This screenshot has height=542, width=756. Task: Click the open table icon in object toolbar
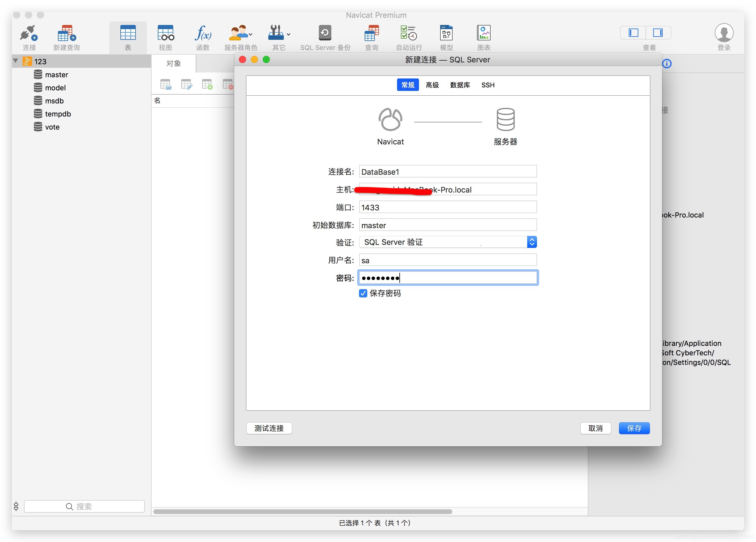point(166,84)
